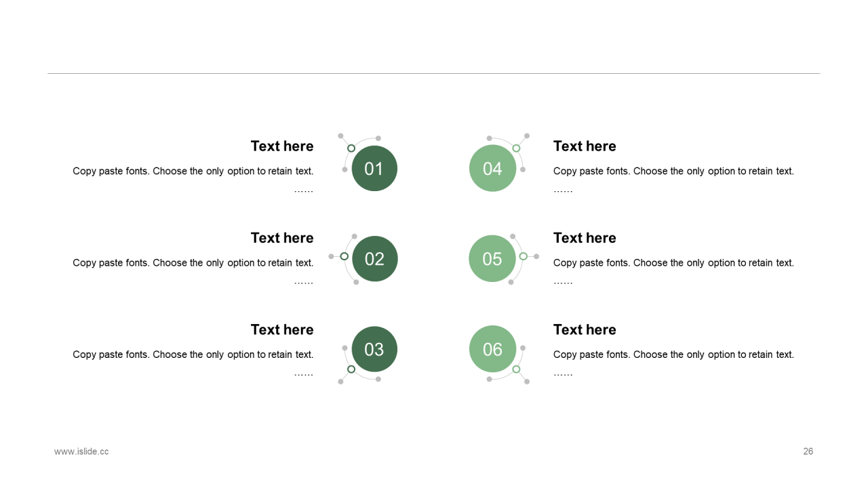Click the light green 05 circle
The height and width of the screenshot is (488, 868).
click(492, 259)
